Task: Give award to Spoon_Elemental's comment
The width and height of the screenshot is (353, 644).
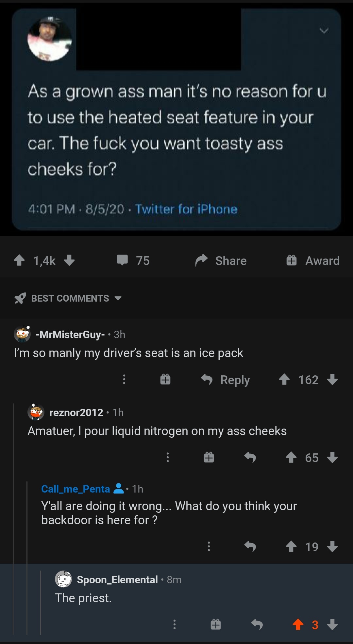Action: tap(216, 624)
